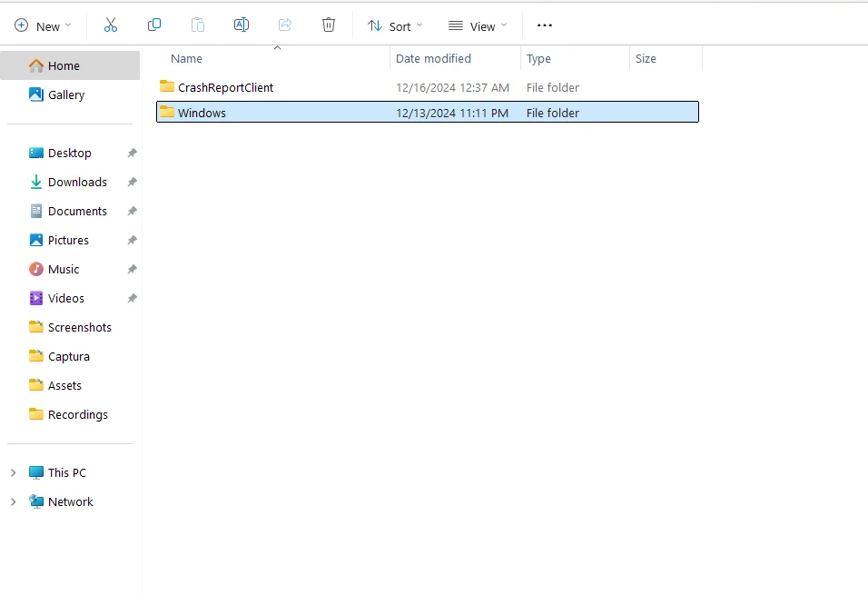Select the Windows folder row

pyautogui.click(x=428, y=112)
